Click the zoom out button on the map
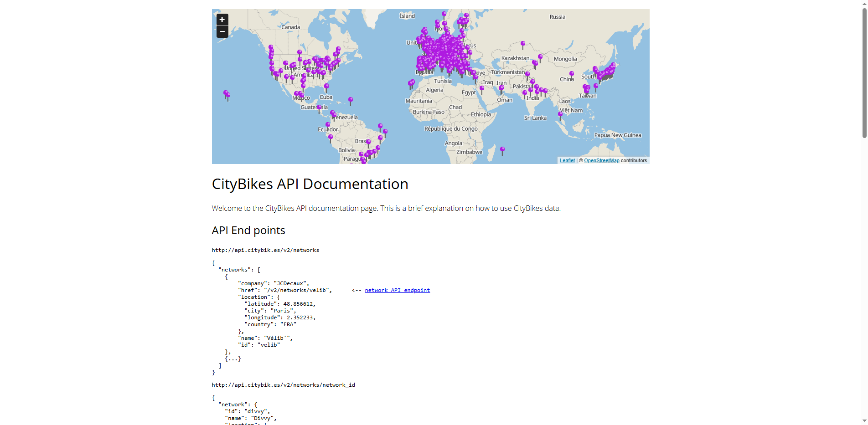Screen dimensions: 868x425 point(222,31)
